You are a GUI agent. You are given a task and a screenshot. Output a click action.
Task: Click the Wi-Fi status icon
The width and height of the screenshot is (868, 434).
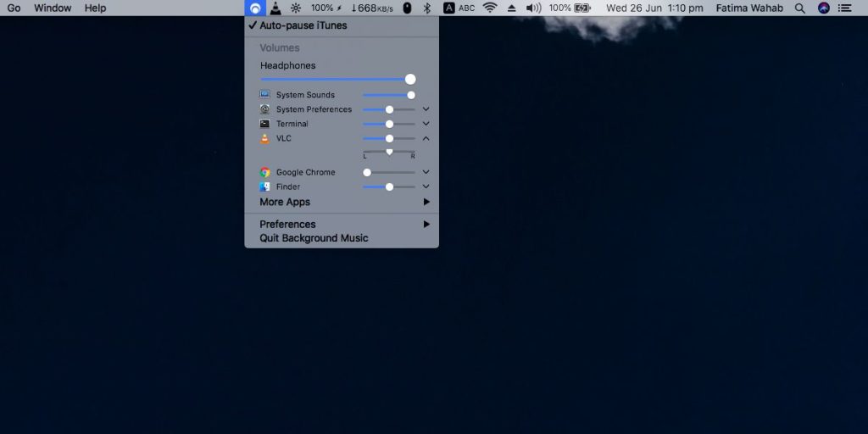pyautogui.click(x=489, y=8)
